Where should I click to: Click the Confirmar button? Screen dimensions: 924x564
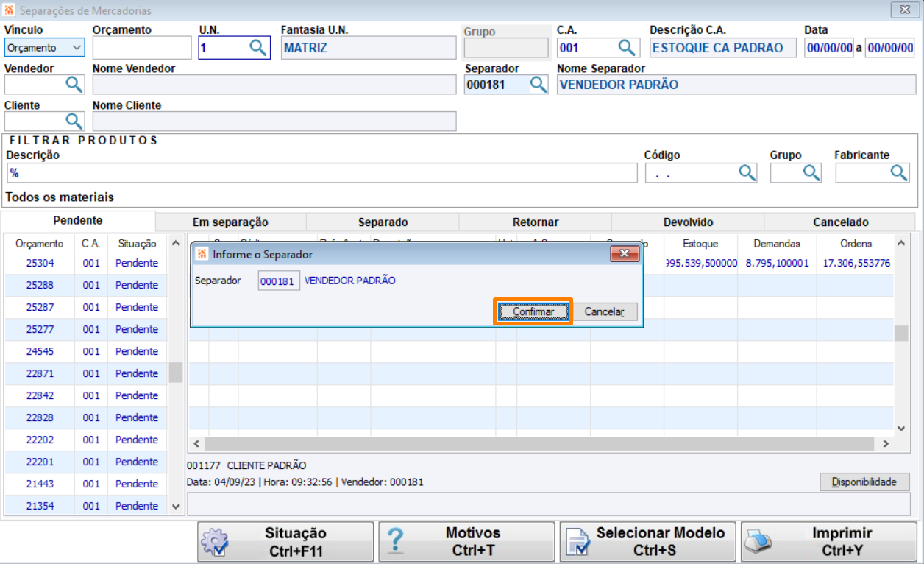click(x=533, y=311)
